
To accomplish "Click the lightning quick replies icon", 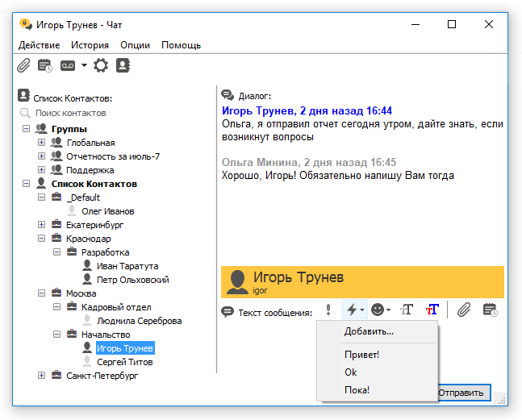I will point(352,310).
